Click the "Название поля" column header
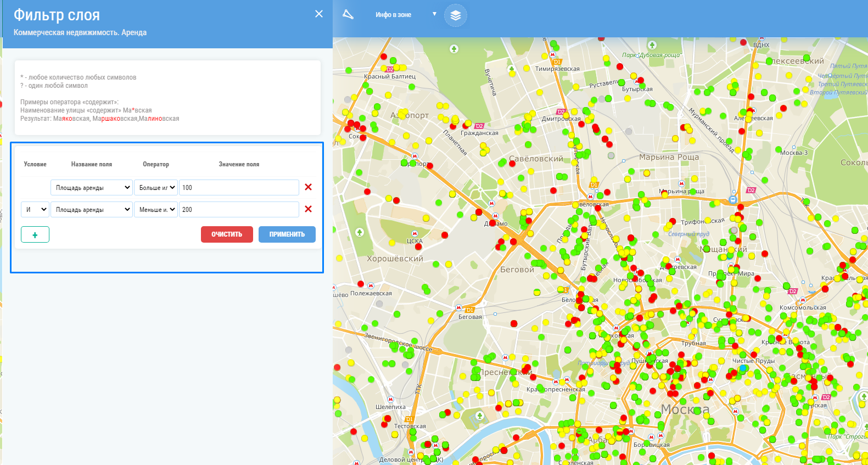The width and height of the screenshot is (868, 465). (x=92, y=164)
